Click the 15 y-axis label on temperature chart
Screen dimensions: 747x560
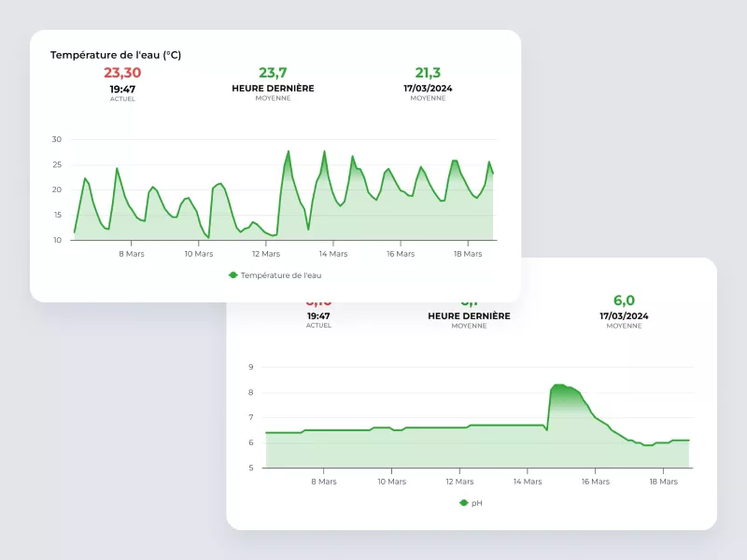click(57, 215)
